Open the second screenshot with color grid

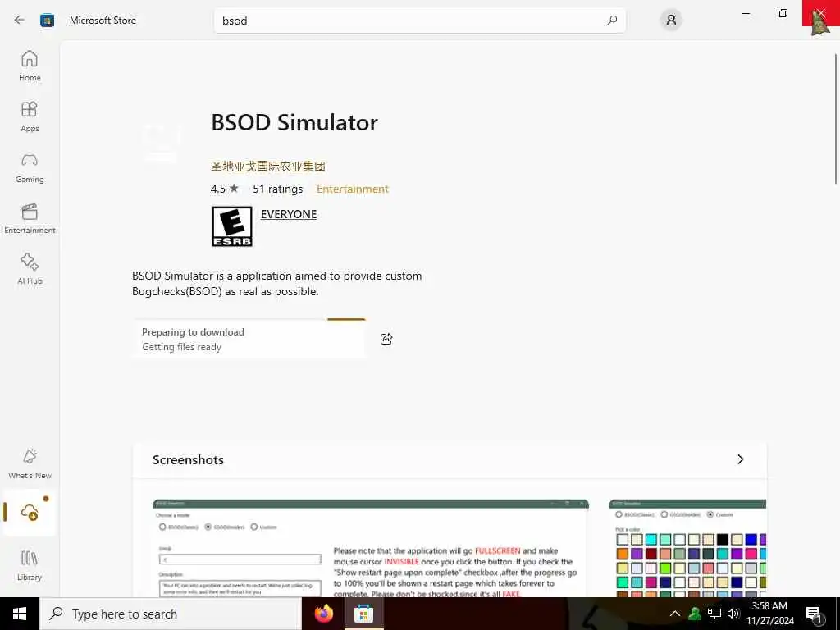point(687,548)
